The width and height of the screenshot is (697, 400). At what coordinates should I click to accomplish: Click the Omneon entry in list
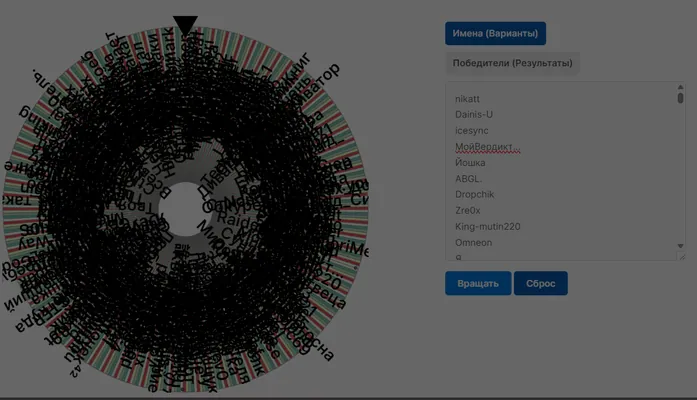tap(473, 243)
